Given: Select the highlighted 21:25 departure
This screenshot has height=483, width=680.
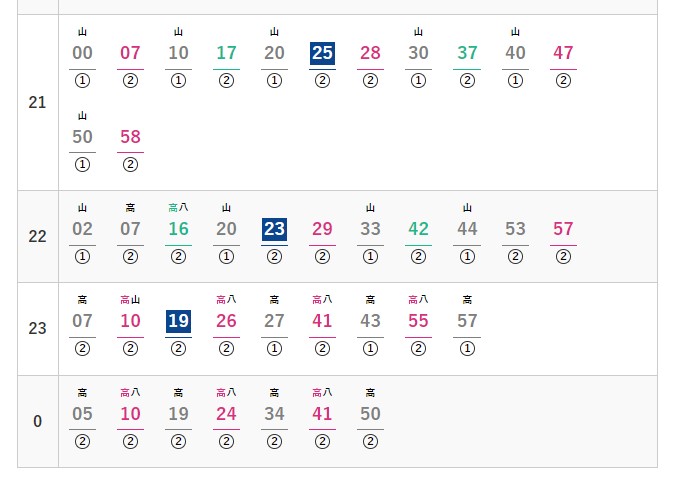Looking at the screenshot, I should coord(322,53).
